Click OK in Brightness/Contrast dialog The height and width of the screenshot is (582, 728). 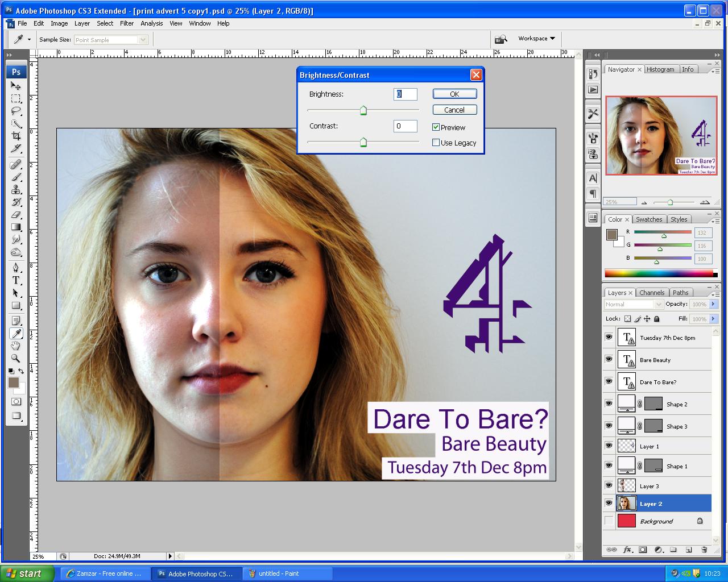pyautogui.click(x=454, y=94)
